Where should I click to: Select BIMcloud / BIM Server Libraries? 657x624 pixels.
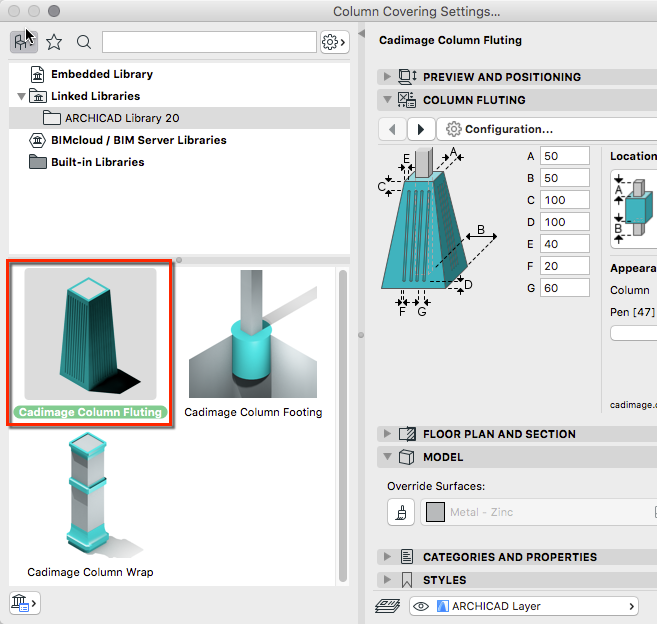click(139, 140)
